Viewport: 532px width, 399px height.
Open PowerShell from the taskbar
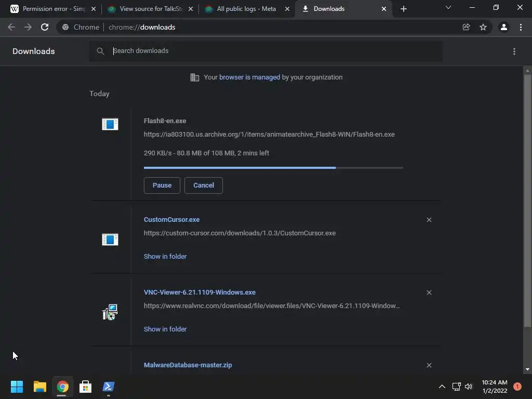(109, 387)
